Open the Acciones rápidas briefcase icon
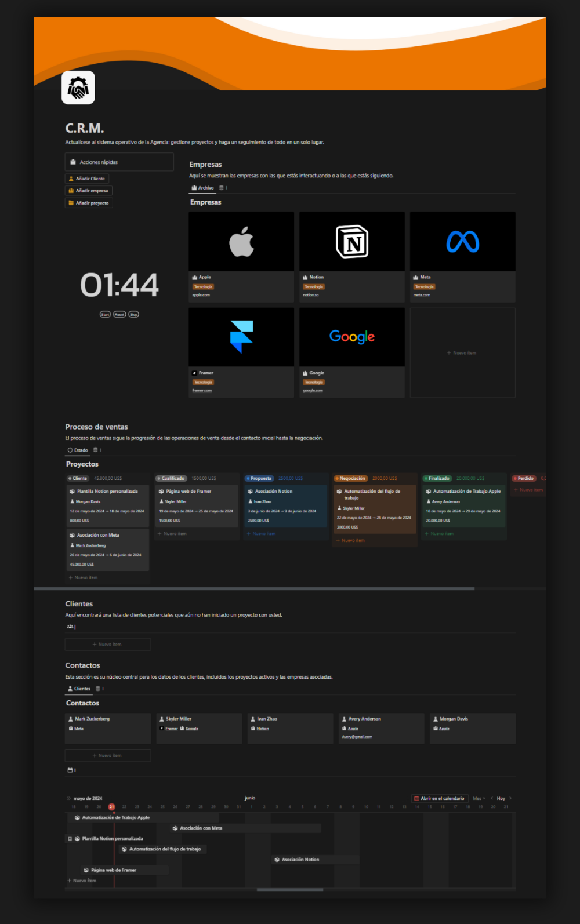The width and height of the screenshot is (580, 924). (x=73, y=162)
